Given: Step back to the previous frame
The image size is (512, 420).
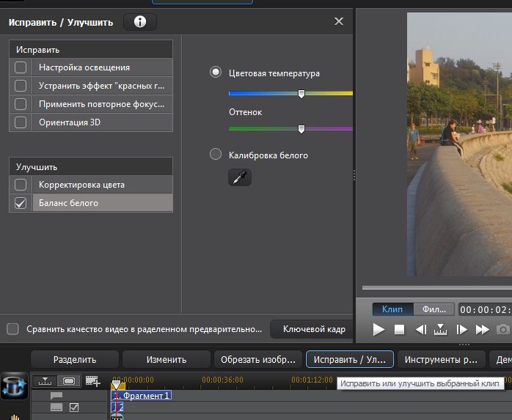Looking at the screenshot, I should click(420, 330).
